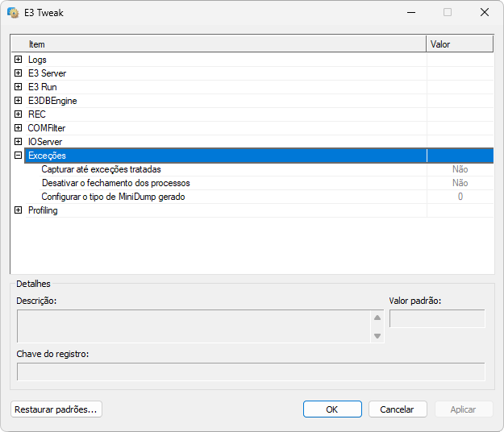Select 'Configurar o tipo de MiniDump gerado'
This screenshot has height=432, width=504.
[113, 197]
